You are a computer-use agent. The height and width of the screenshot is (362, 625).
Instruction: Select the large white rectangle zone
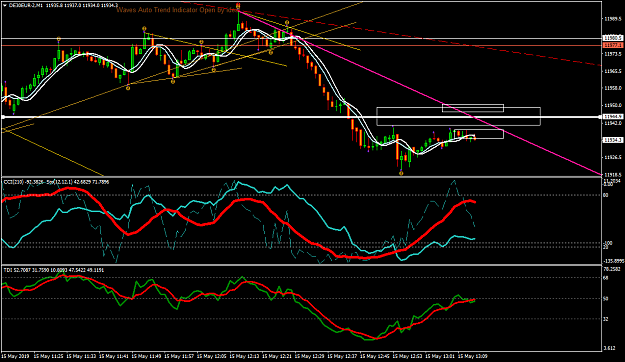point(458,116)
